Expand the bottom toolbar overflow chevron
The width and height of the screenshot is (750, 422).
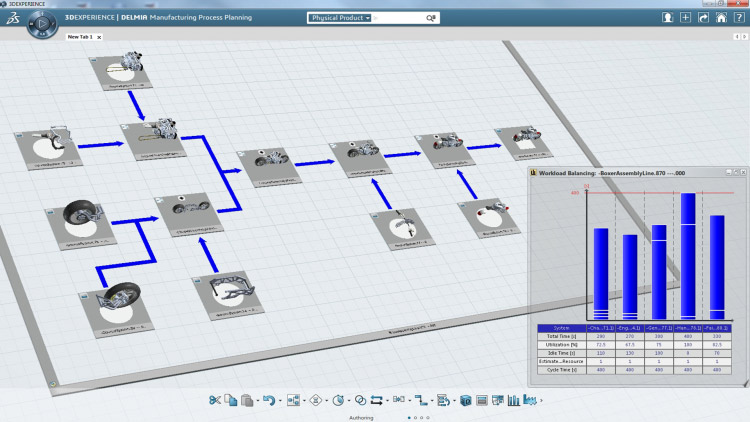pyautogui.click(x=541, y=402)
